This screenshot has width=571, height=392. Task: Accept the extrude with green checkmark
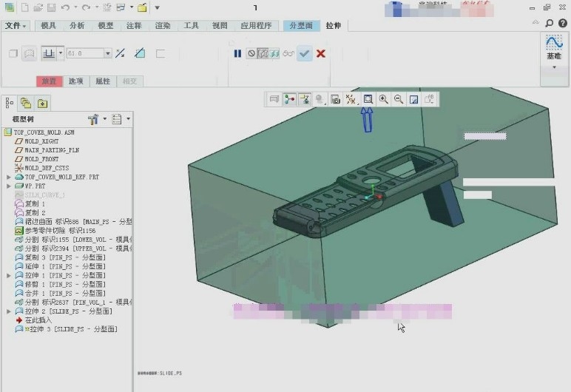[305, 53]
